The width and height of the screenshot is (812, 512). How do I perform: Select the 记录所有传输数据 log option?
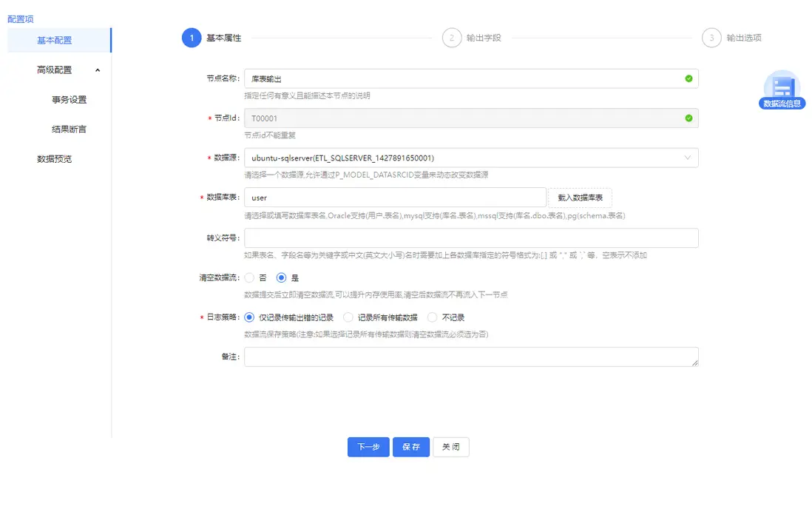click(x=348, y=317)
